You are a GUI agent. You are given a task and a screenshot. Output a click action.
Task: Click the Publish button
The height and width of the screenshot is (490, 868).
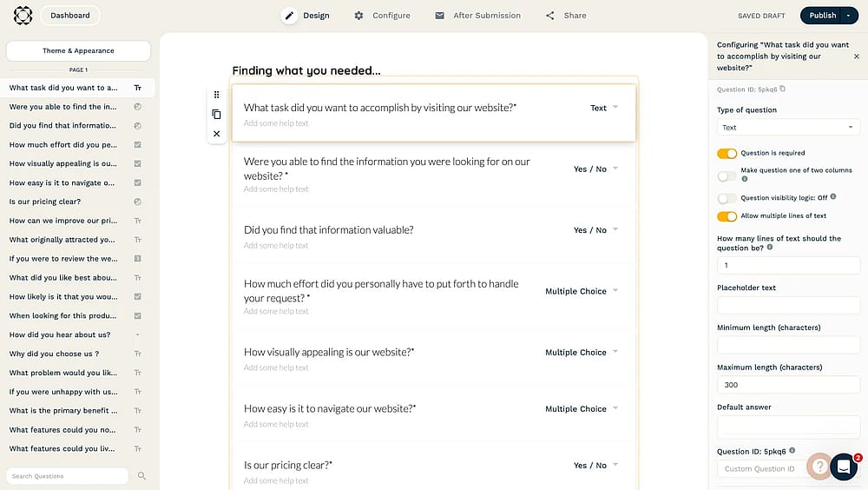(x=822, y=16)
